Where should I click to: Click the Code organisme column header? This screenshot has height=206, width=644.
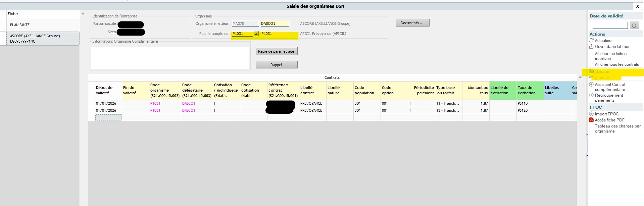165,90
